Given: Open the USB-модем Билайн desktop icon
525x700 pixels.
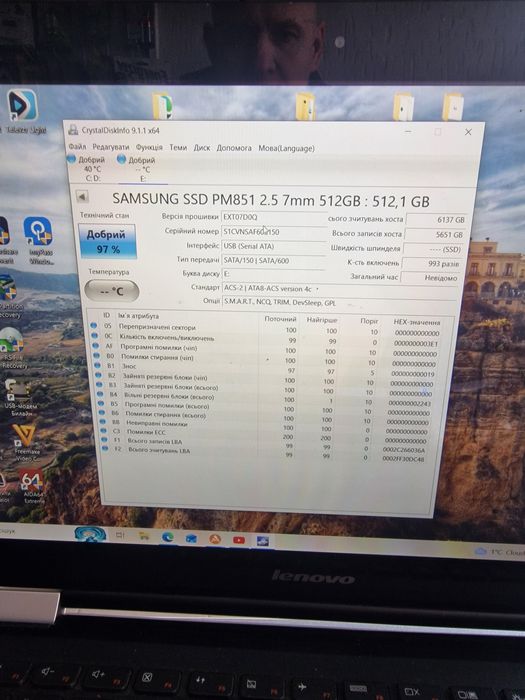Looking at the screenshot, I should [19, 397].
